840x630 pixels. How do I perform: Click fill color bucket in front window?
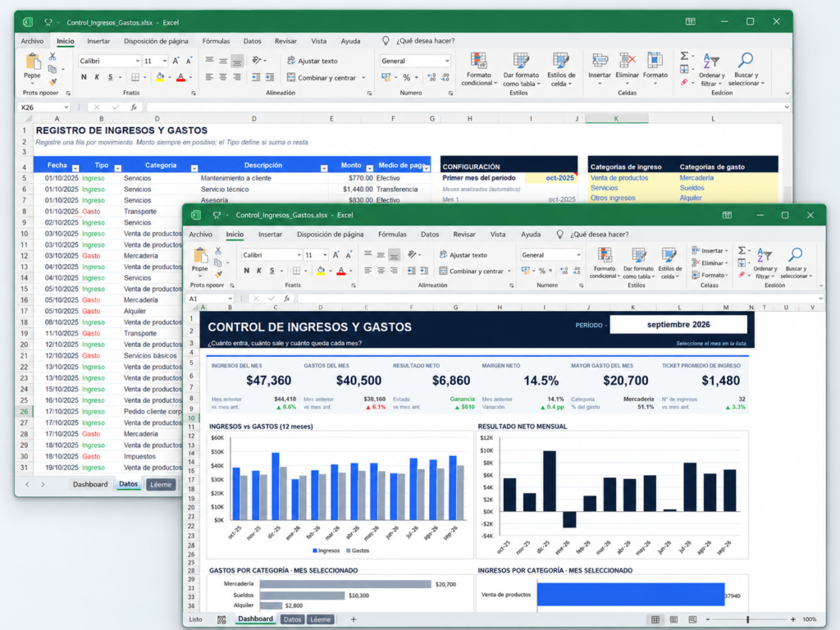point(321,271)
